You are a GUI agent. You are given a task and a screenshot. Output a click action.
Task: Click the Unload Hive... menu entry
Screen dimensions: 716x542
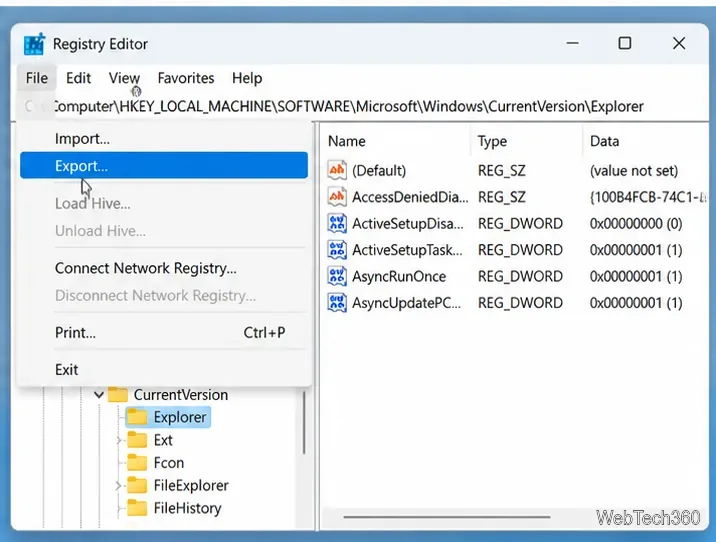pos(164,231)
